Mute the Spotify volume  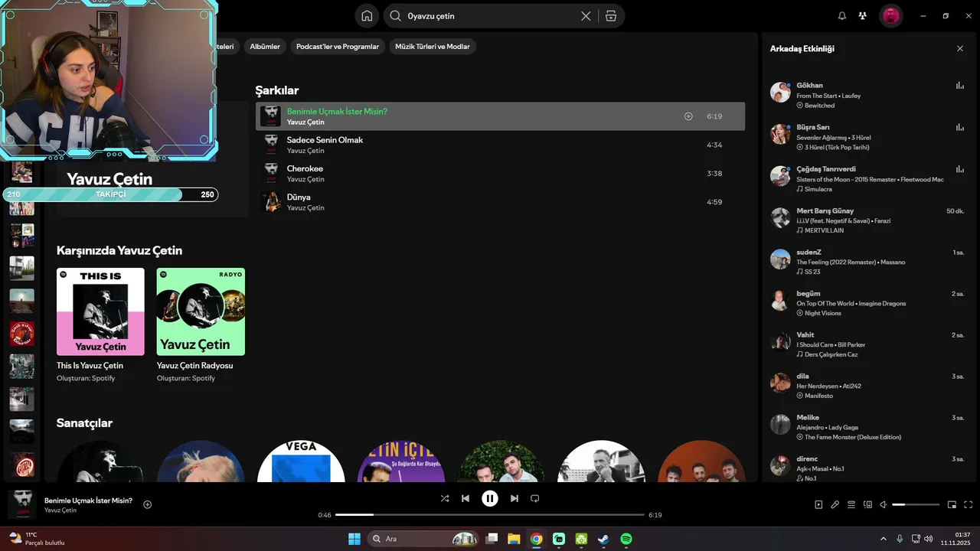[883, 504]
